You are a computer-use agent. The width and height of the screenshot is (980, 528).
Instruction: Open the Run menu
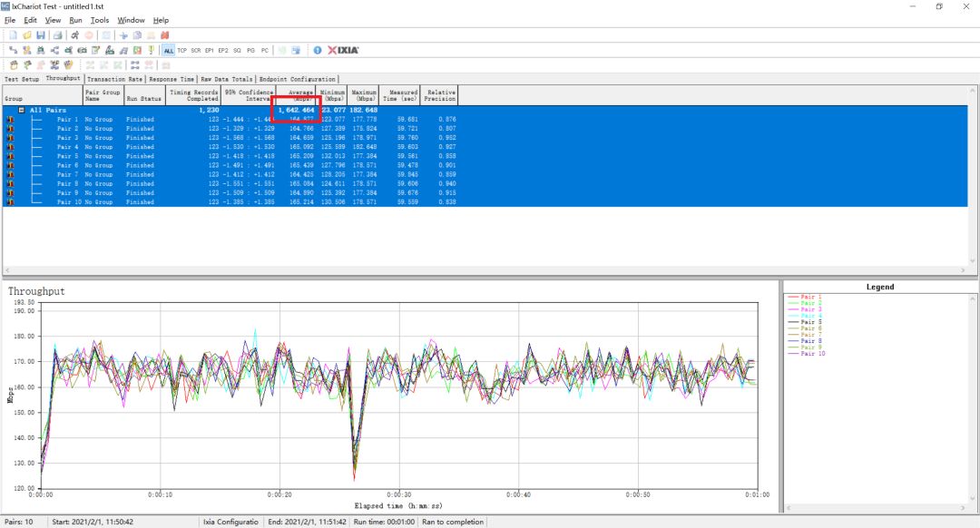click(75, 20)
